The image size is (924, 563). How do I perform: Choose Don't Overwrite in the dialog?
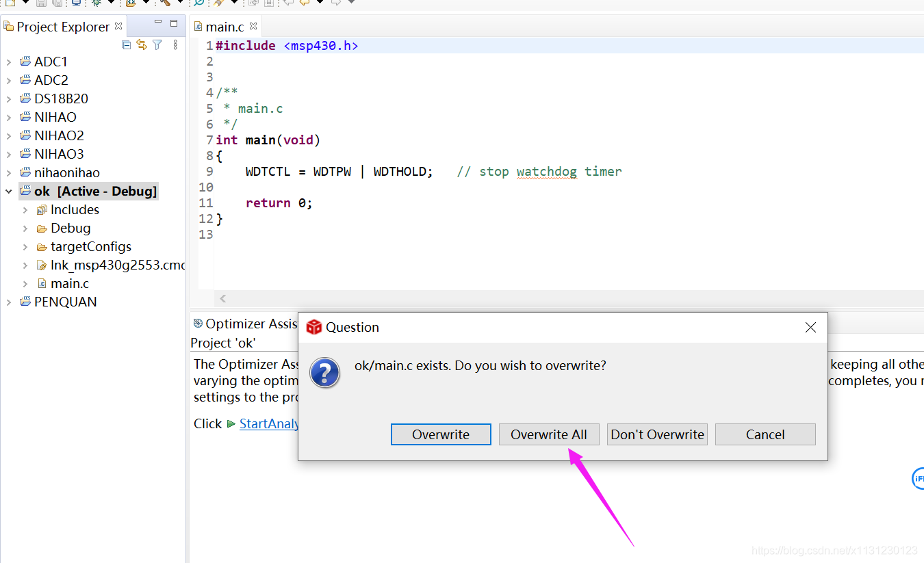[657, 434]
